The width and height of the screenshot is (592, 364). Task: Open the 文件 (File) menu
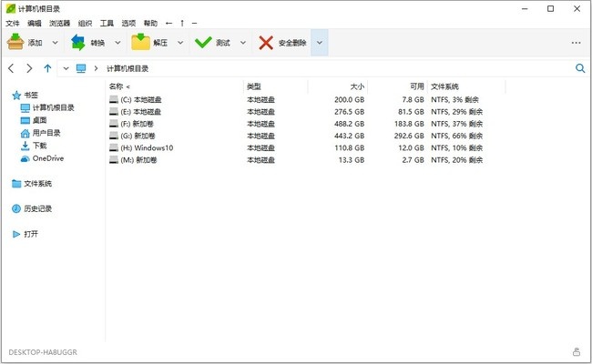[13, 23]
